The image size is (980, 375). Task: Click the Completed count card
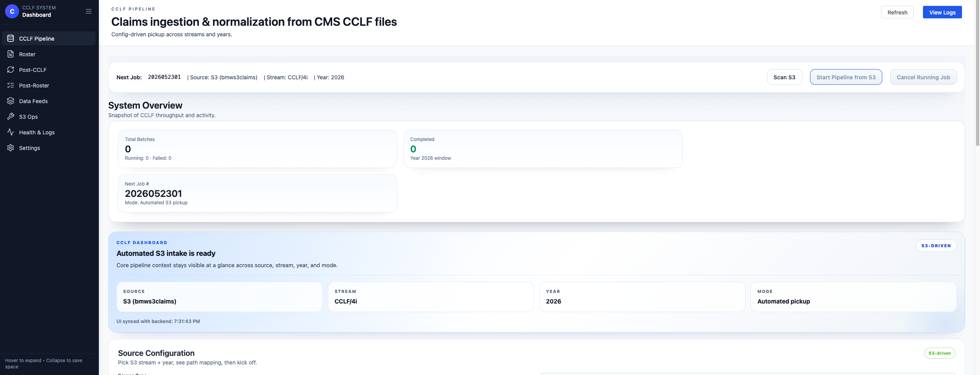[x=543, y=149]
